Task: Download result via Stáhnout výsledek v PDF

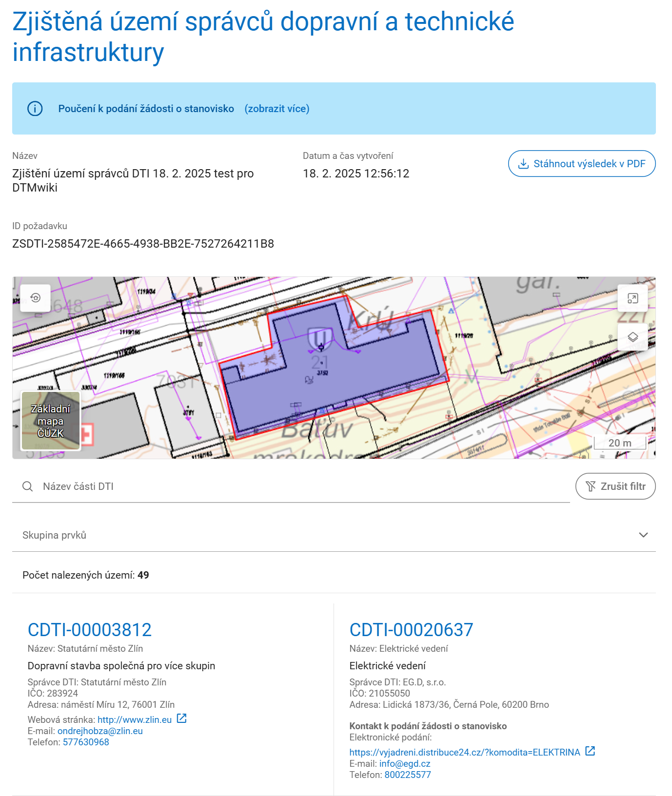Action: pyautogui.click(x=582, y=164)
